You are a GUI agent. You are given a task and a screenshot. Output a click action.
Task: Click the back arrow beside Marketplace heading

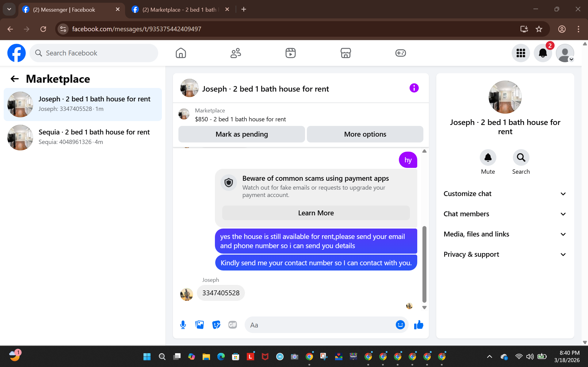(14, 79)
